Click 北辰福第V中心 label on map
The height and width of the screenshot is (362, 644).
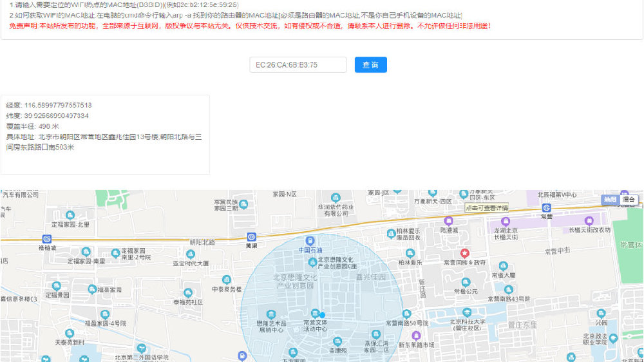tap(556, 195)
